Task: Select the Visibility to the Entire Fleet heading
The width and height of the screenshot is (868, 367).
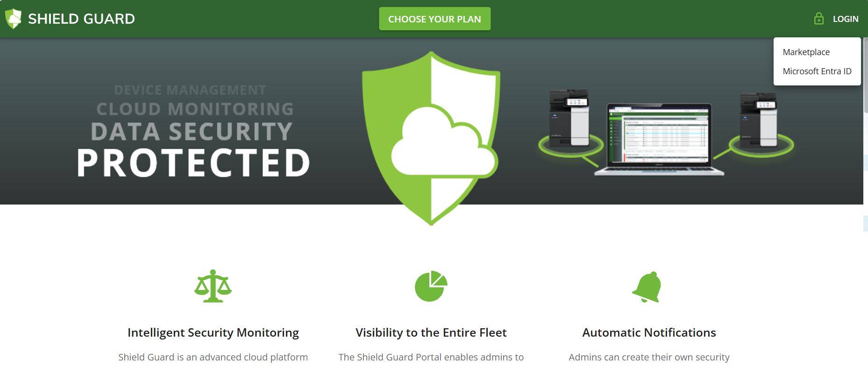Action: tap(431, 332)
